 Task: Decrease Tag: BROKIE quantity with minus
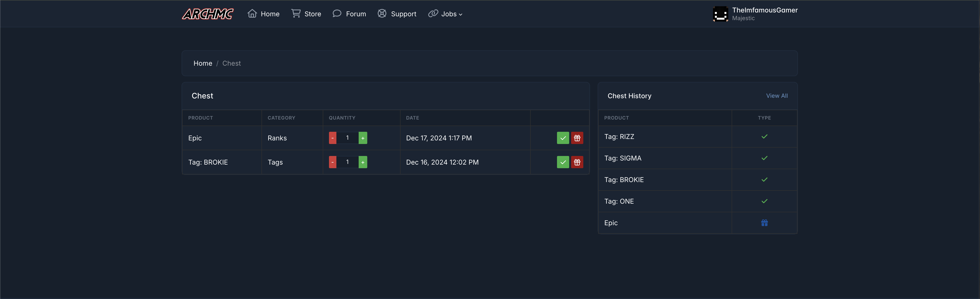(333, 162)
